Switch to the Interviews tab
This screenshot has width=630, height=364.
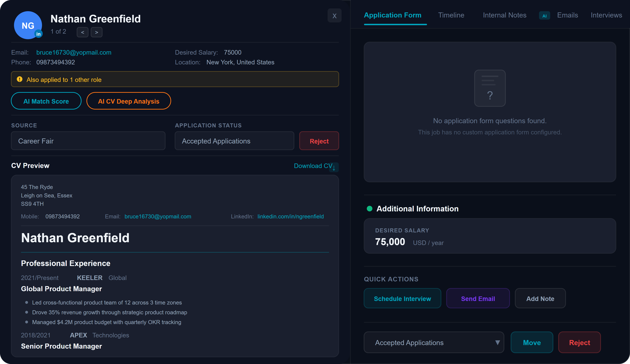tap(606, 15)
